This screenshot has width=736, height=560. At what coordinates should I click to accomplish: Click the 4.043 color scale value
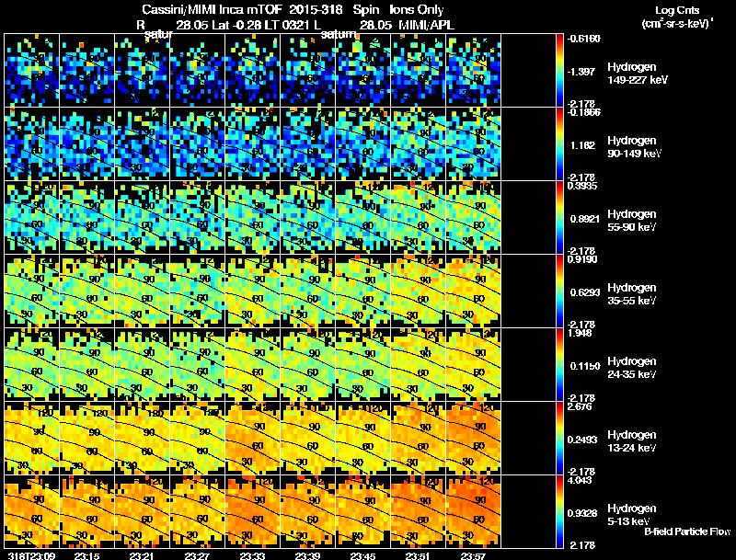[x=580, y=480]
